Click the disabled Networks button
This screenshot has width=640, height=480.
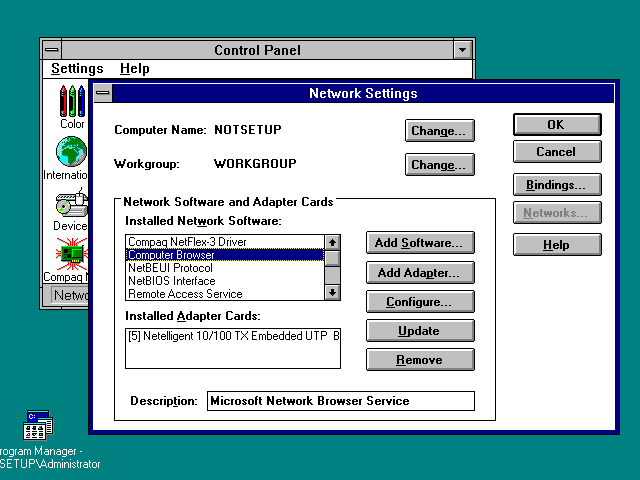click(557, 213)
